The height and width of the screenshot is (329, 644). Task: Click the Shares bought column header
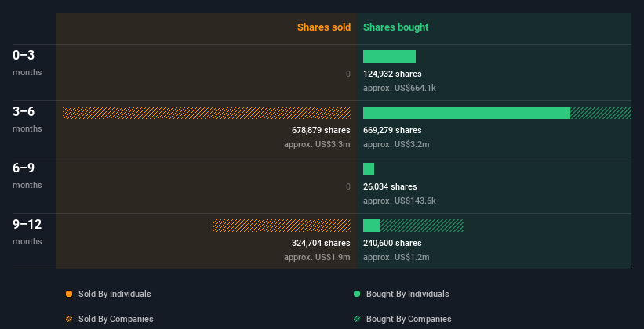395,27
